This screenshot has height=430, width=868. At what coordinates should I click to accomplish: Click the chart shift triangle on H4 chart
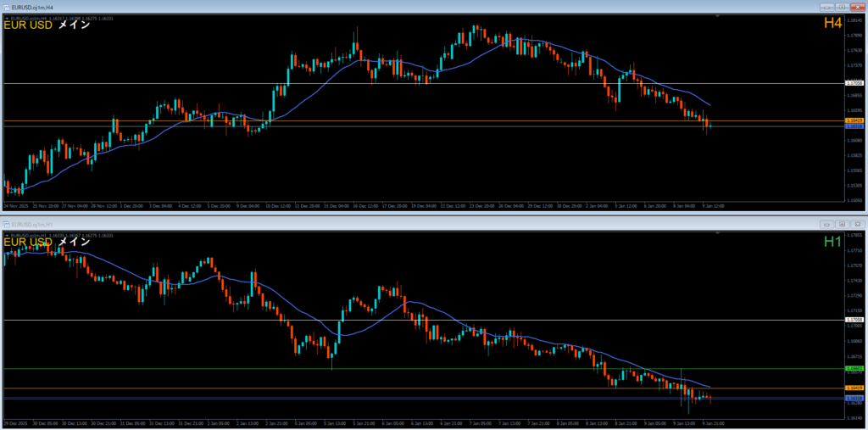point(719,16)
